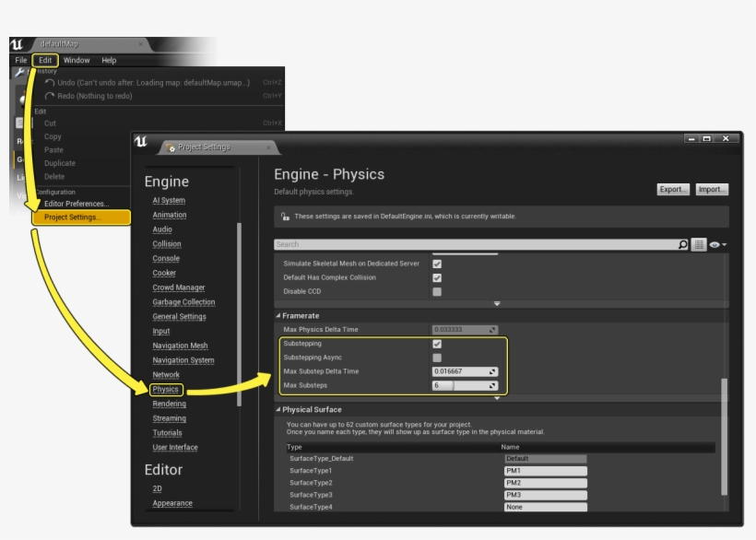Click the search magnifying glass icon
The height and width of the screenshot is (540, 756).
tap(682, 243)
